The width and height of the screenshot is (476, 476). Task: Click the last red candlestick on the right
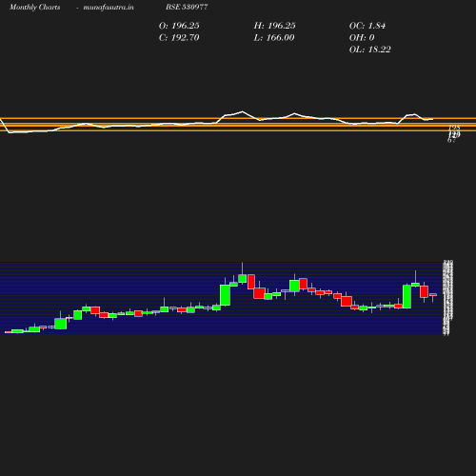click(433, 295)
